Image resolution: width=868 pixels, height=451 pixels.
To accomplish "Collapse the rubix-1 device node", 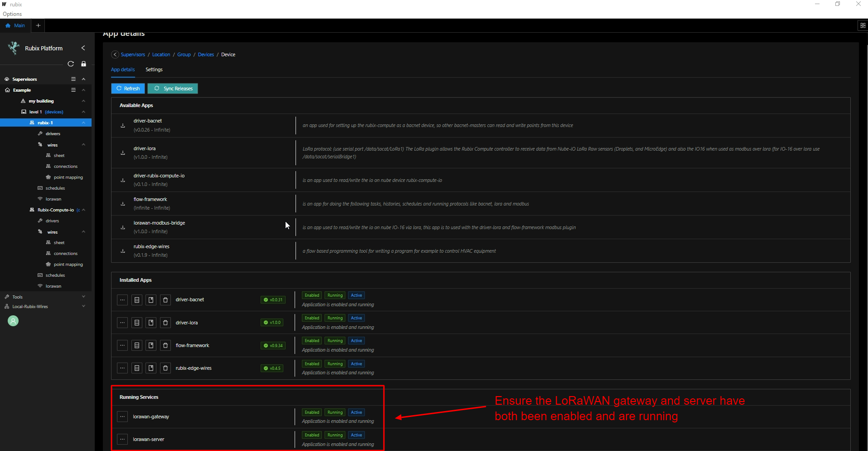I will [x=83, y=123].
